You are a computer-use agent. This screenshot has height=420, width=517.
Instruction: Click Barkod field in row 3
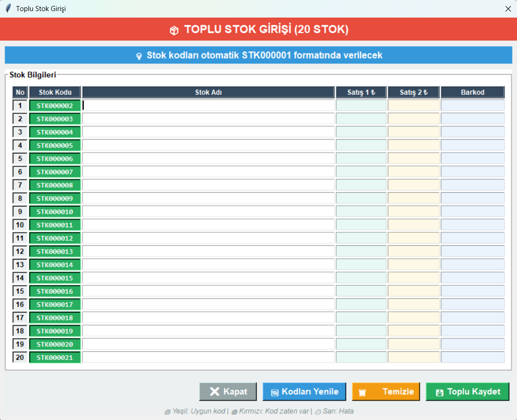click(x=472, y=132)
